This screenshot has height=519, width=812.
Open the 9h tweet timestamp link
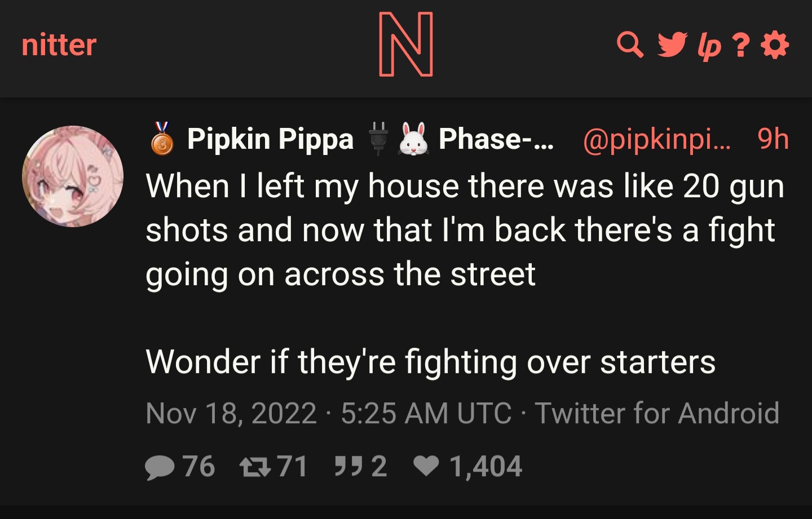[x=773, y=139]
